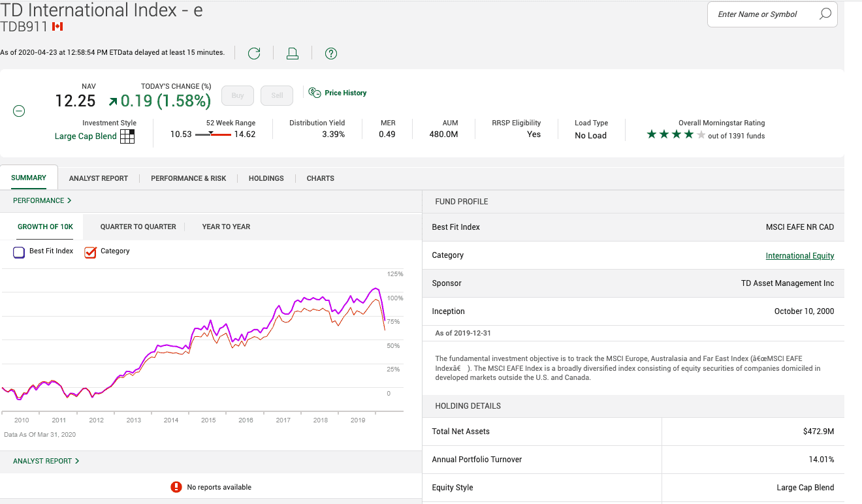Click the Buy button
This screenshot has height=504, width=862.
238,95
